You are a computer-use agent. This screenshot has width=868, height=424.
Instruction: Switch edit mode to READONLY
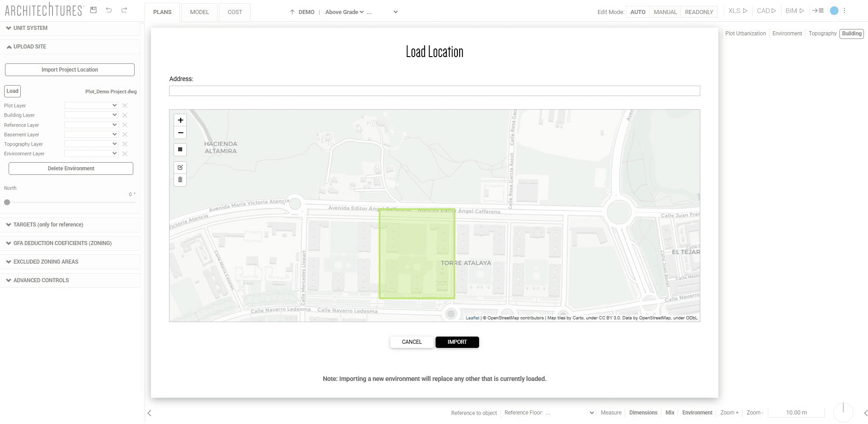click(699, 12)
